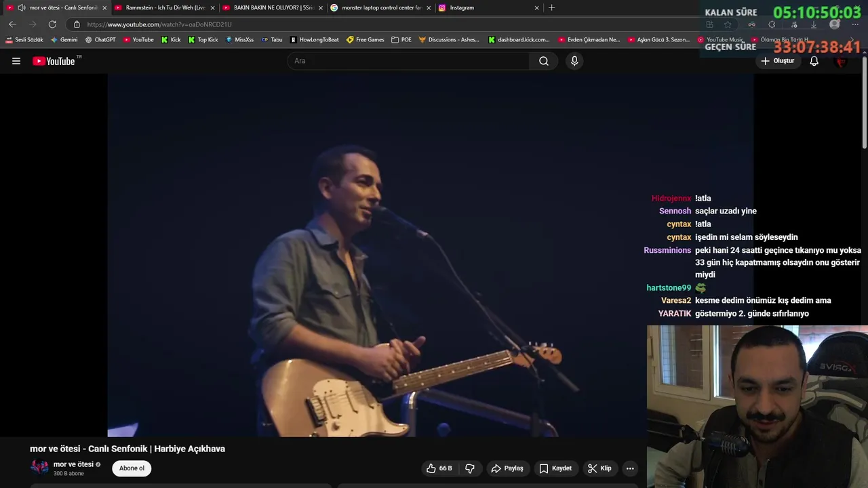Open the Kick bookmark

pos(171,40)
